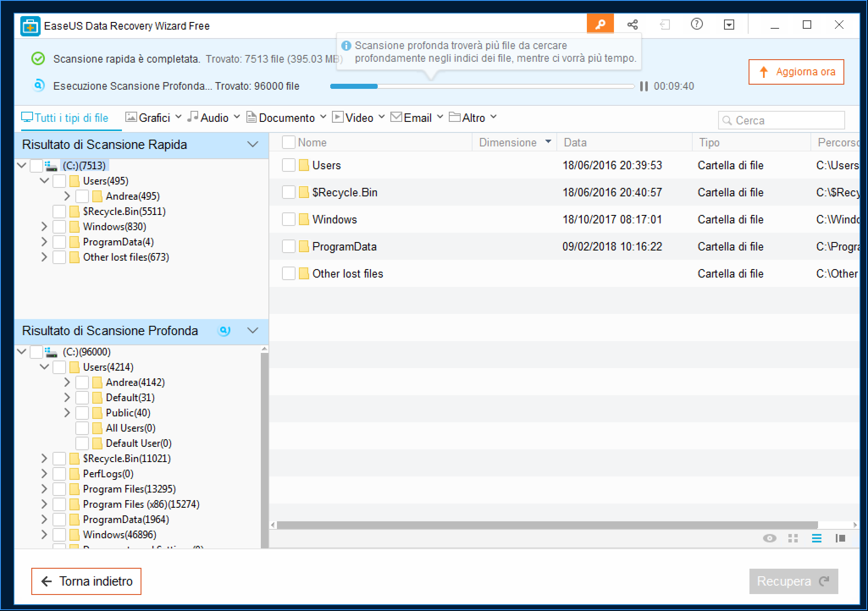Click the horizontal scrollbar of file list
Screen dimensions: 868x611
click(x=547, y=525)
